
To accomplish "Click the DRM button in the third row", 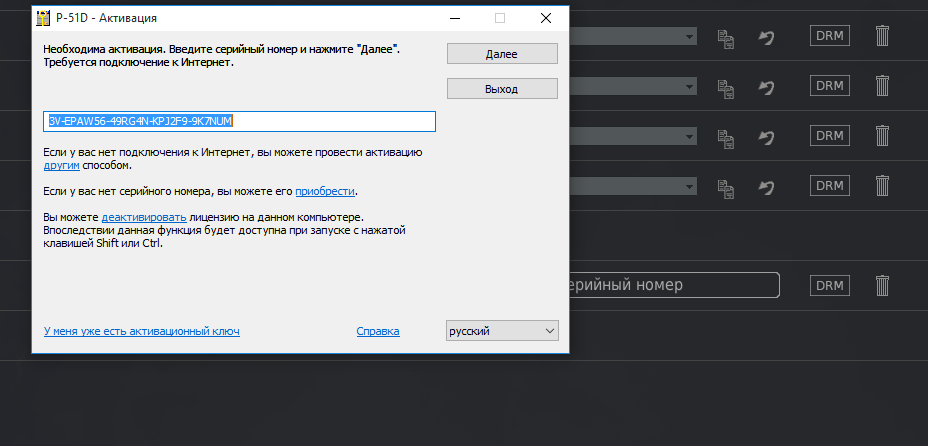I will point(830,135).
